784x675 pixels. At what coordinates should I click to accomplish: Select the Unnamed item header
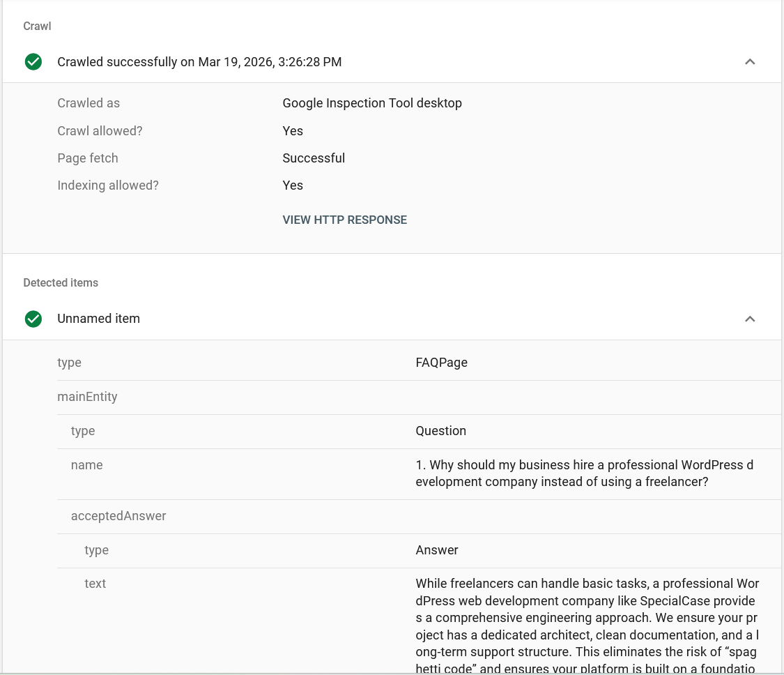pos(98,319)
